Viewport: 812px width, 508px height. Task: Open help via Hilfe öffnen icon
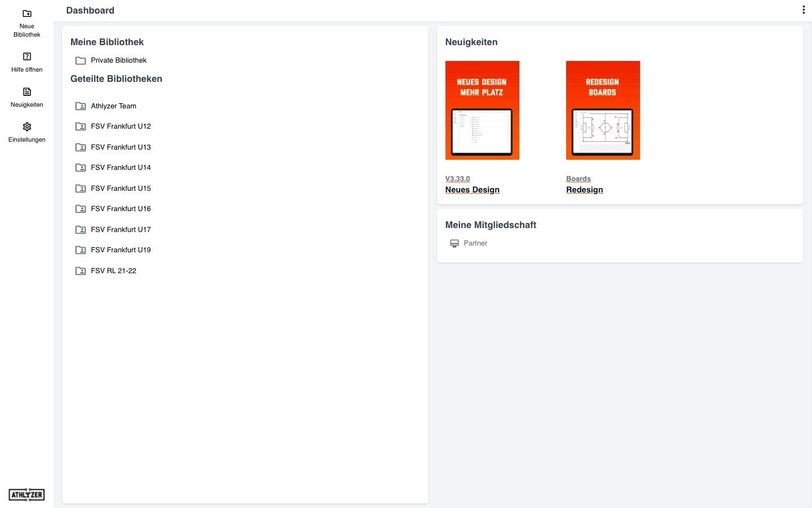click(27, 56)
